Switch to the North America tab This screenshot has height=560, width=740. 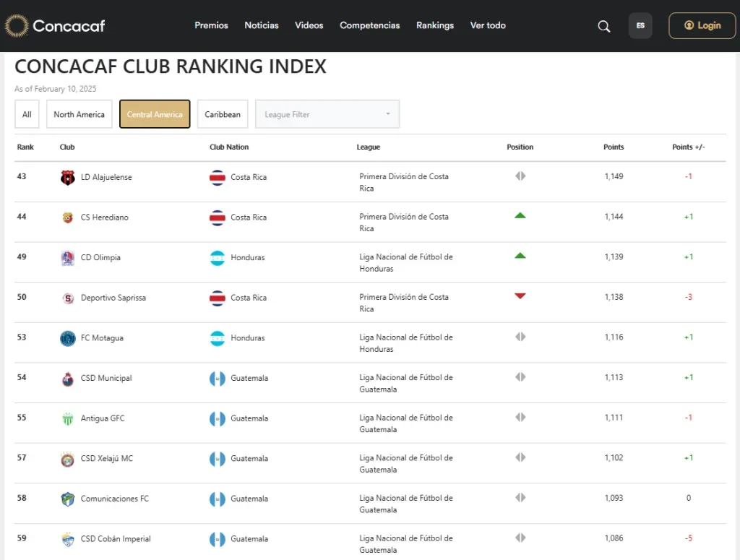pos(79,113)
